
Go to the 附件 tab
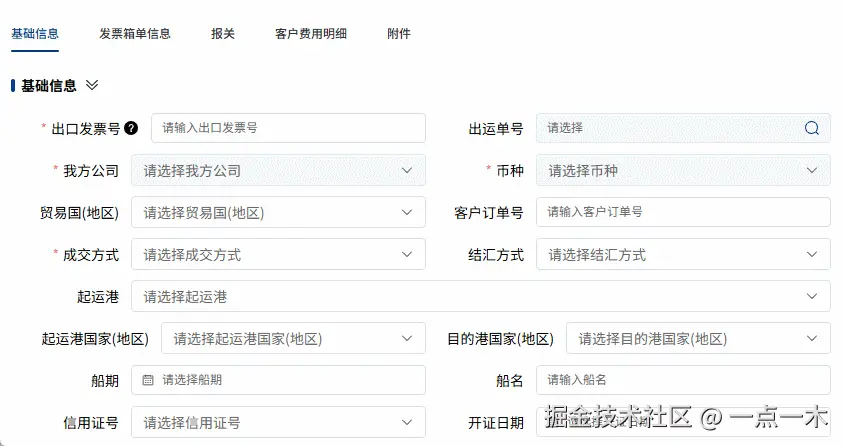point(399,34)
